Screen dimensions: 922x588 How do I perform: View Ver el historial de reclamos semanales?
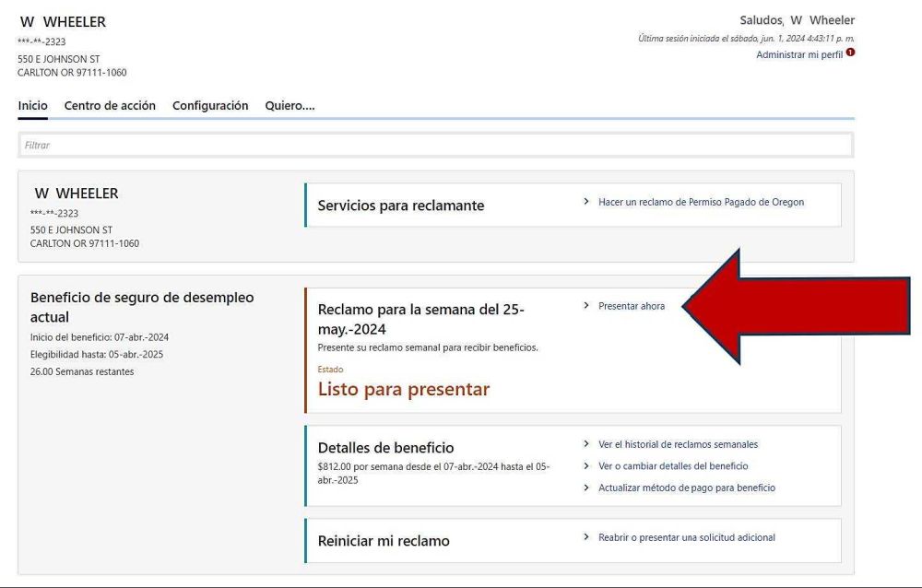(678, 444)
